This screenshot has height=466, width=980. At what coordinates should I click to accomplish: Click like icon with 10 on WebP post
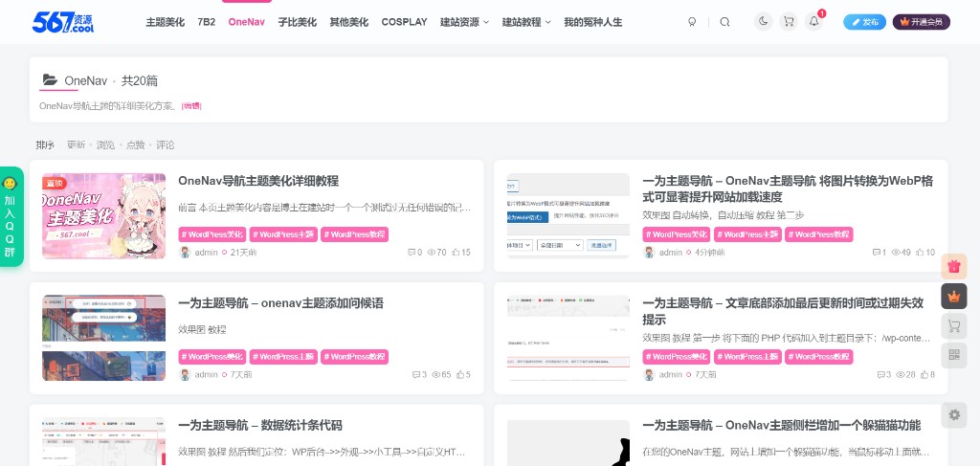tap(920, 253)
